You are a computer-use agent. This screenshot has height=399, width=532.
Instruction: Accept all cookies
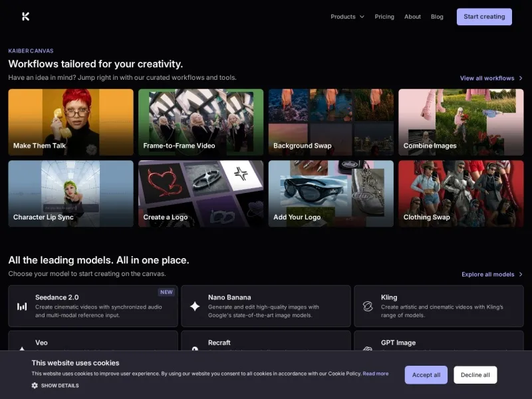[x=426, y=375]
